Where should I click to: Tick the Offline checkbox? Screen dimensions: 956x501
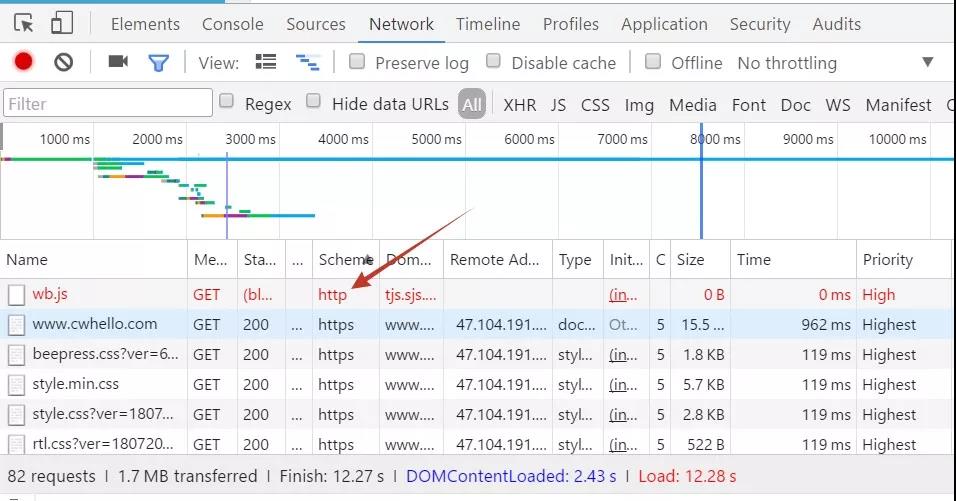pos(653,62)
